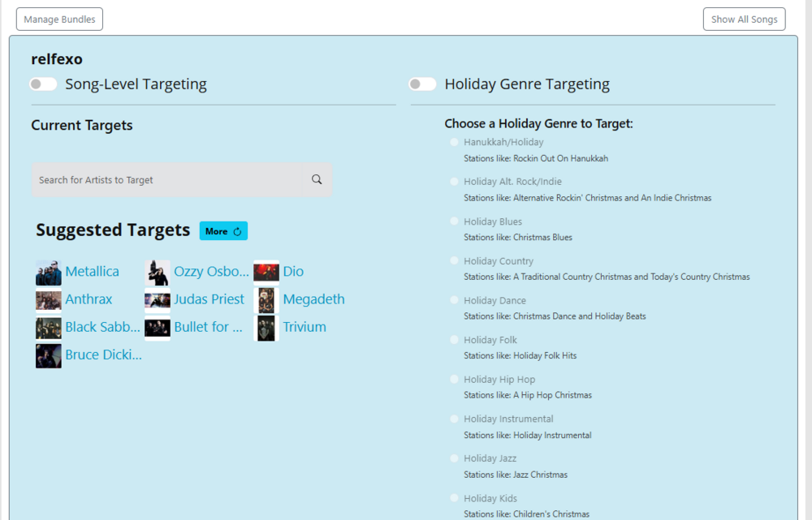Click the Show All Songs button
This screenshot has height=520, width=812.
point(744,19)
